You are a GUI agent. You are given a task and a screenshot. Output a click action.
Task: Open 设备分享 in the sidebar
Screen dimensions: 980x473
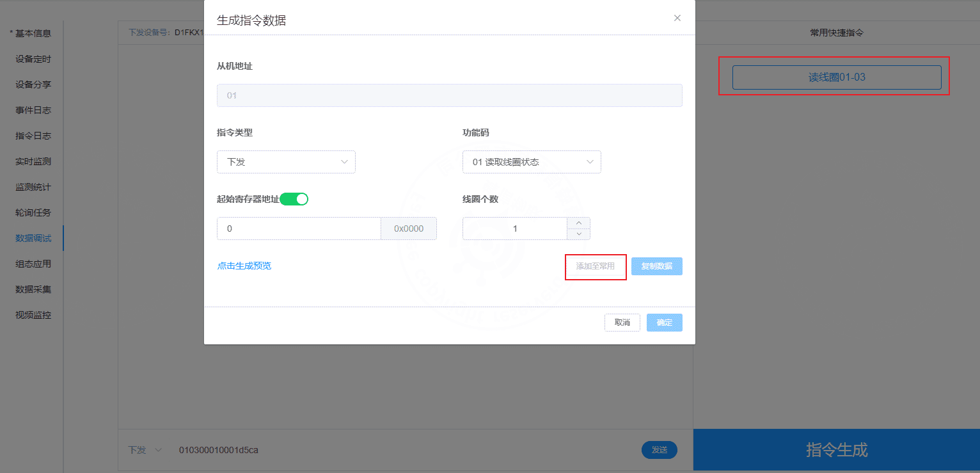tap(33, 84)
